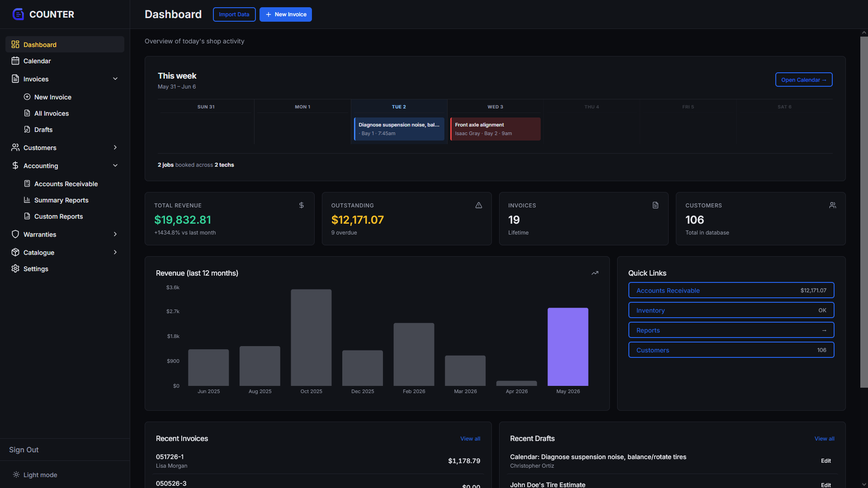This screenshot has height=488, width=868.
Task: Click the COUNTER logo icon
Action: 18,14
